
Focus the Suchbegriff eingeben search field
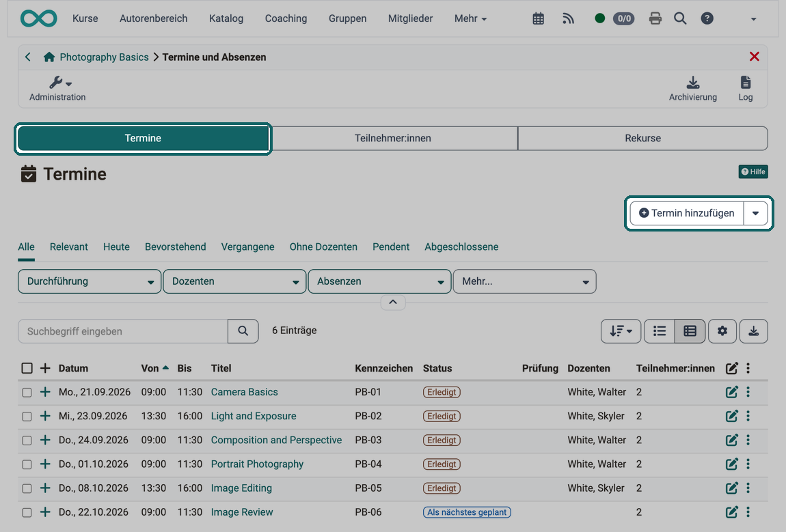tap(123, 331)
